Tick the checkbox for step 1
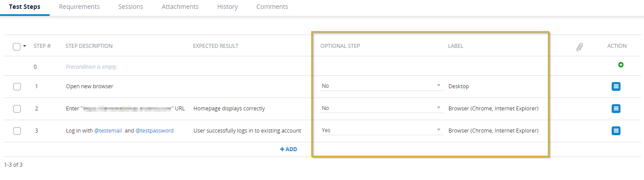The height and width of the screenshot is (180, 644). (x=17, y=86)
